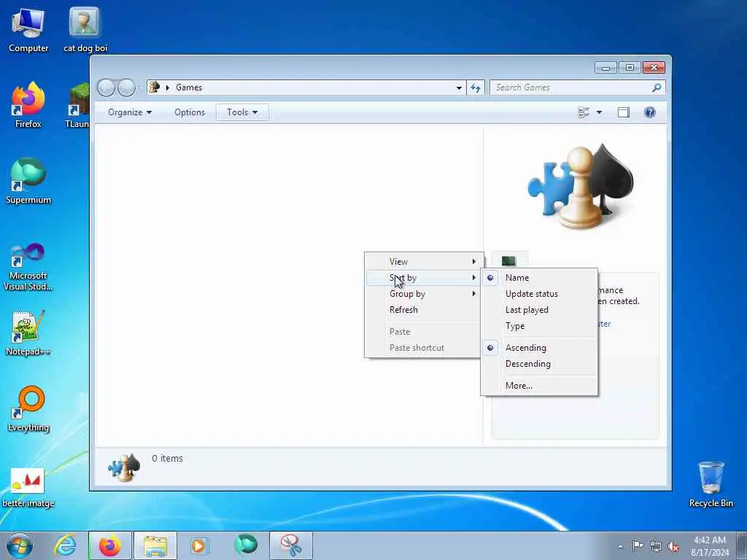
Task: Open Internet Explorer from the taskbar
Action: click(x=65, y=545)
